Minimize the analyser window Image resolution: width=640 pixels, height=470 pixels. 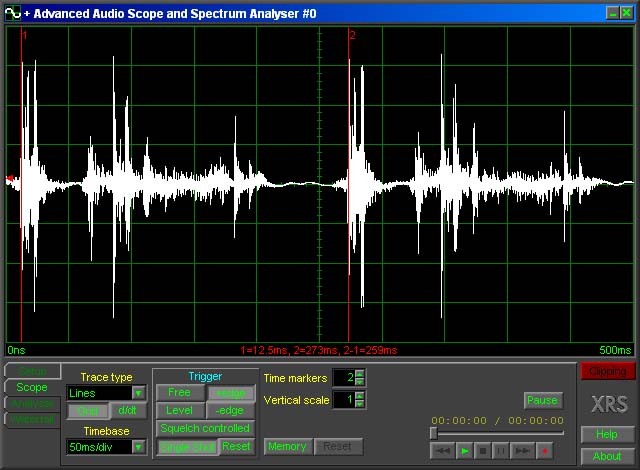[x=613, y=13]
